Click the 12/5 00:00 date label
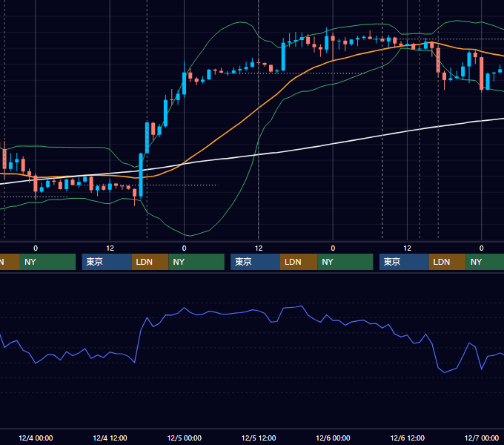This screenshot has width=504, height=445. click(x=184, y=438)
